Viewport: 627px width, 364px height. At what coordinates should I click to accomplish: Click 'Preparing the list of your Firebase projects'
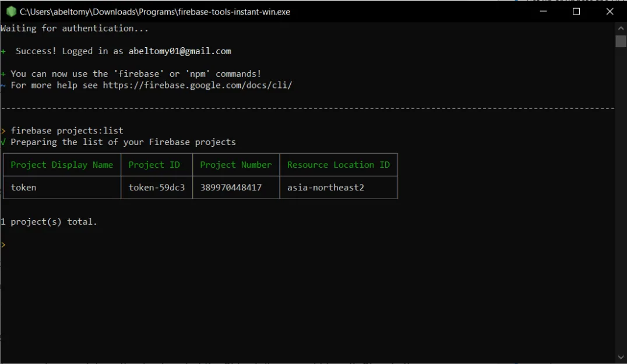[x=123, y=142]
